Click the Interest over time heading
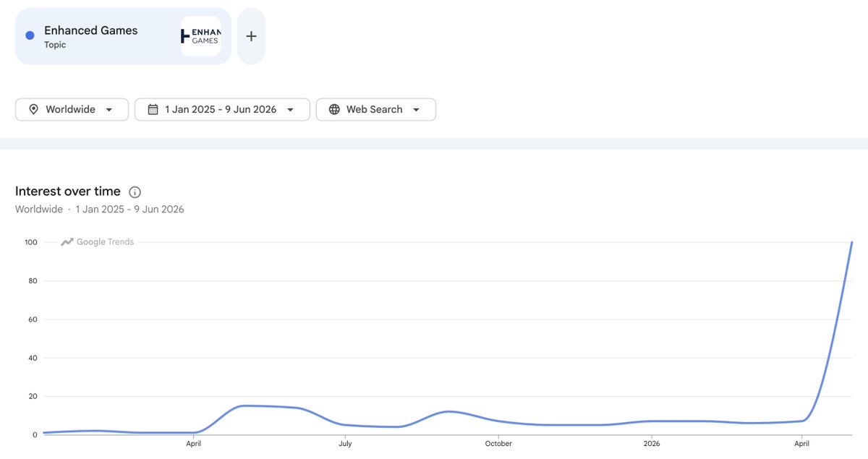This screenshot has width=868, height=459. click(x=68, y=191)
